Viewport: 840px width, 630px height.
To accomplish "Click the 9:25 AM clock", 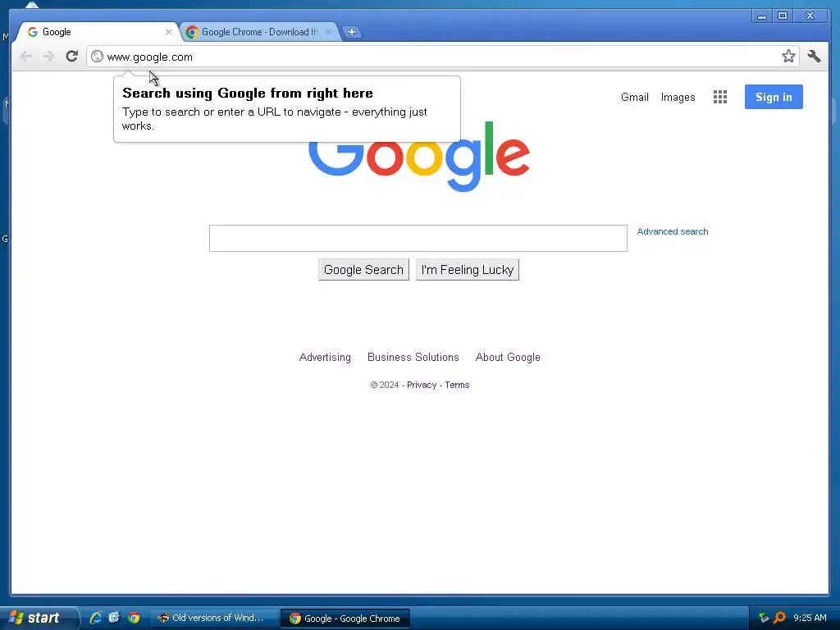I will 810,618.
